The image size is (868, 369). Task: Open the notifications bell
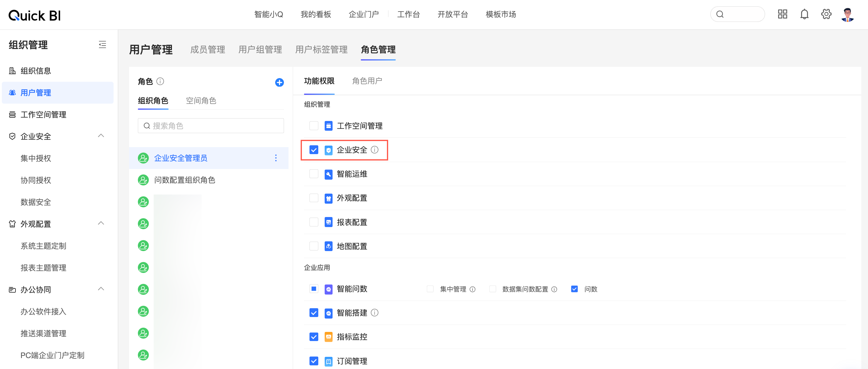click(804, 14)
